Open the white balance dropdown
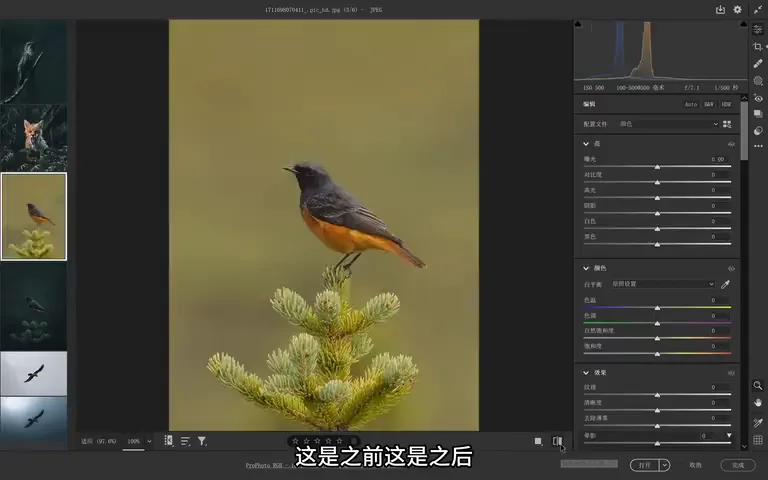 [663, 284]
